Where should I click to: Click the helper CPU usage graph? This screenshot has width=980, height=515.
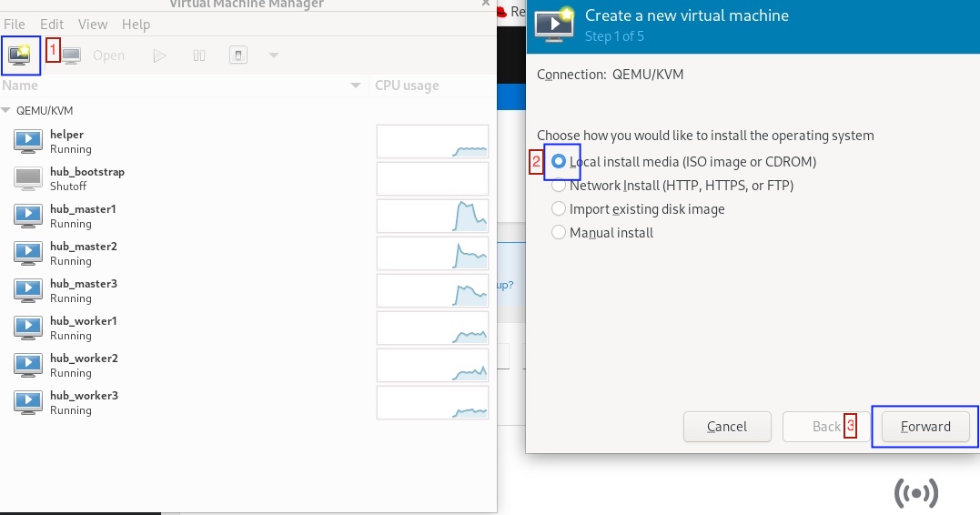432,141
